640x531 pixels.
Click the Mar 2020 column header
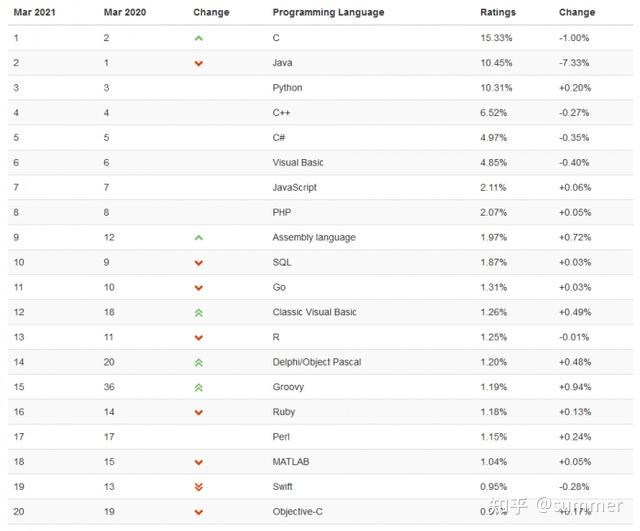click(x=125, y=12)
